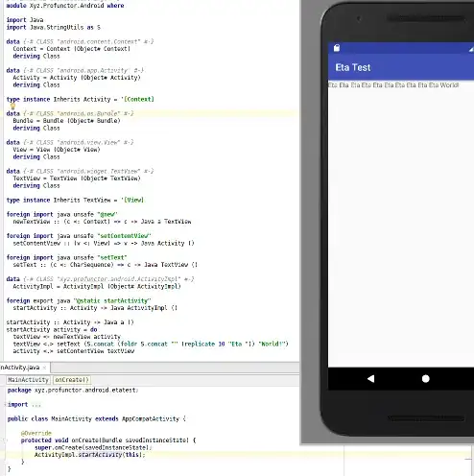The height and width of the screenshot is (476, 474).
Task: Tap the Eta Eta World! text view
Action: click(x=393, y=85)
